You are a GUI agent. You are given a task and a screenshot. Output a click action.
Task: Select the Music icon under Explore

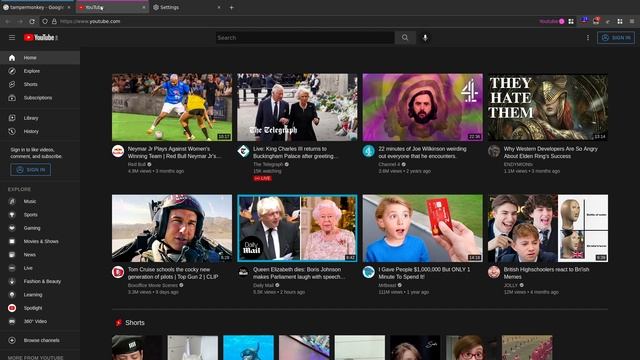(12, 201)
